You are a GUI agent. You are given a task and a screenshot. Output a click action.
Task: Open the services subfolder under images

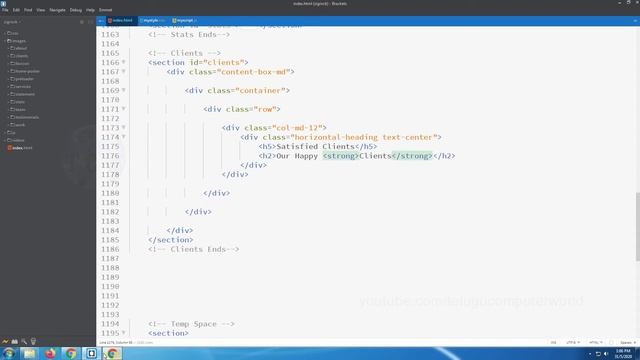pos(20,87)
